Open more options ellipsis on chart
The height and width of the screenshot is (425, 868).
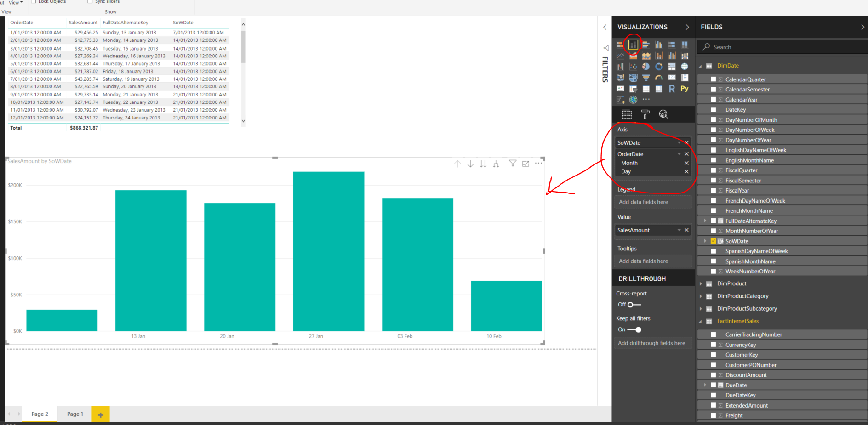pyautogui.click(x=538, y=163)
